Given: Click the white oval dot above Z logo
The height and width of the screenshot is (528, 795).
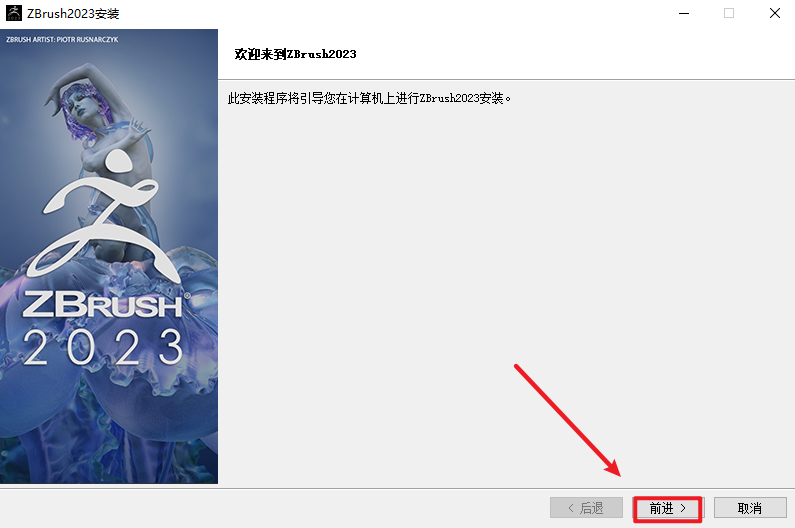Looking at the screenshot, I should [119, 160].
